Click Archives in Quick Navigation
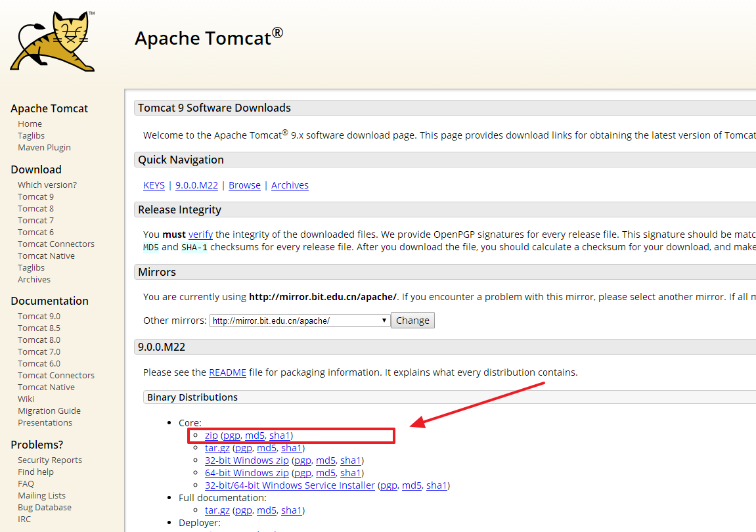Image resolution: width=756 pixels, height=532 pixels. [290, 185]
